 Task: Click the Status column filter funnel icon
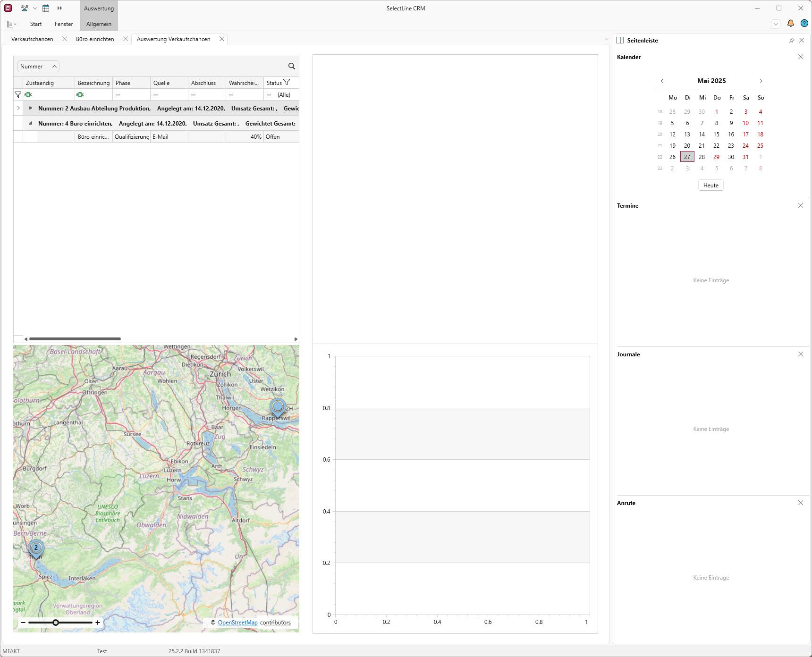pyautogui.click(x=287, y=82)
